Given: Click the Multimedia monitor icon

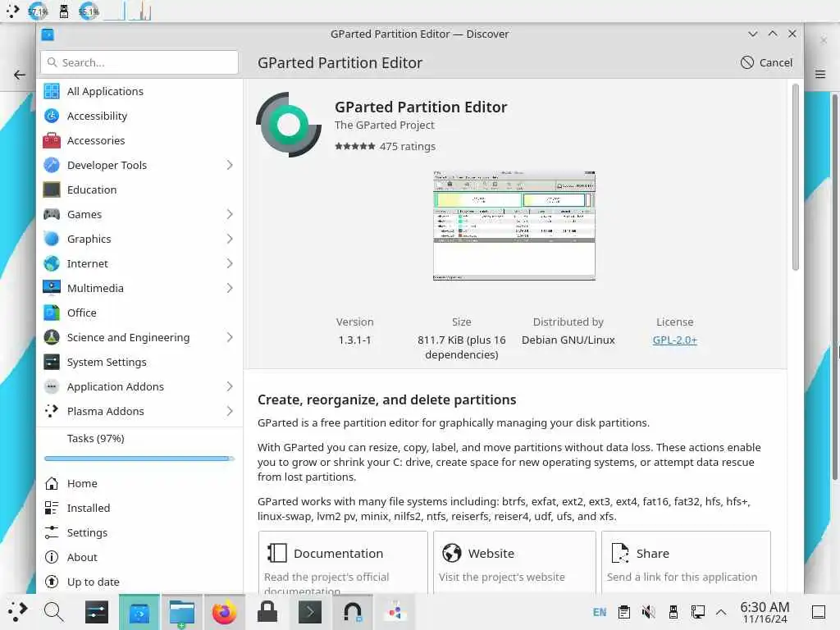Looking at the screenshot, I should [x=52, y=288].
